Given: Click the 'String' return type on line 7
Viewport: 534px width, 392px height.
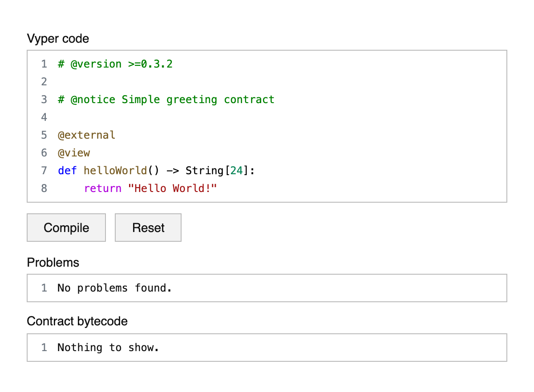Looking at the screenshot, I should pos(204,171).
